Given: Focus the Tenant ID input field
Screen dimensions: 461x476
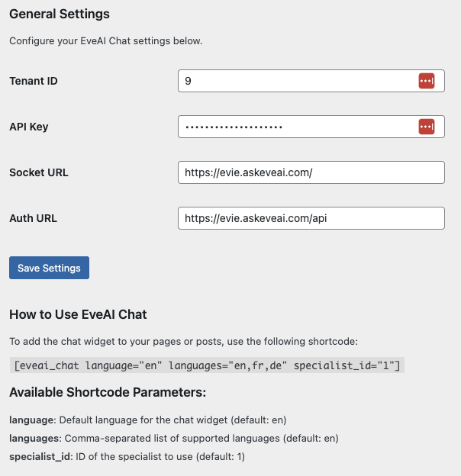Looking at the screenshot, I should pyautogui.click(x=298, y=81).
